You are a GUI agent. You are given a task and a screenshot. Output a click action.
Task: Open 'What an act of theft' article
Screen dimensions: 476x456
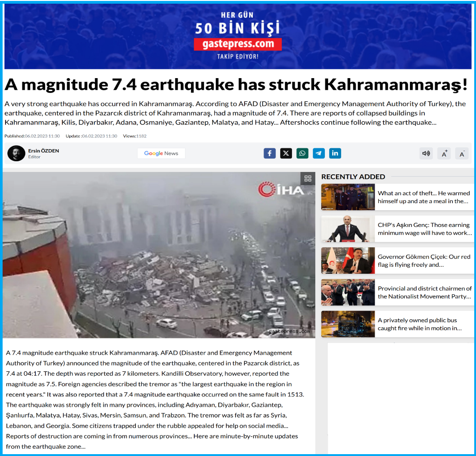[x=424, y=197]
